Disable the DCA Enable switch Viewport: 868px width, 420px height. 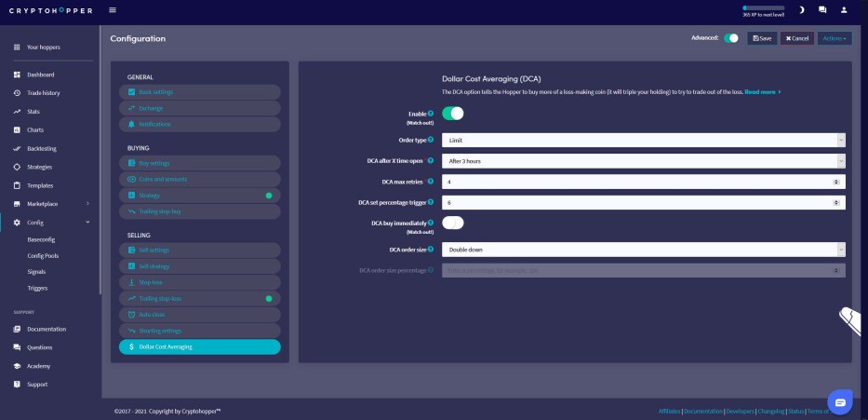click(x=453, y=113)
